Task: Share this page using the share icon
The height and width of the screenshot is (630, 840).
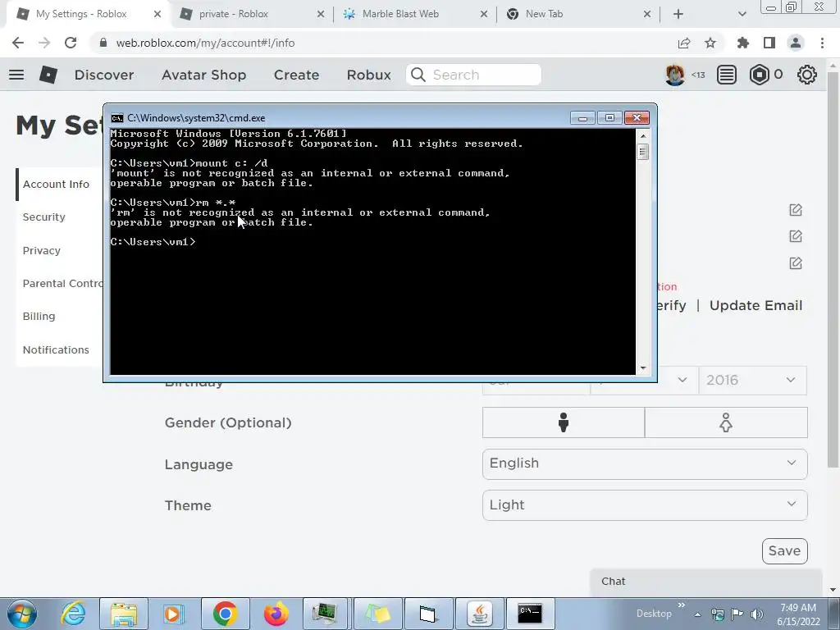Action: (x=684, y=43)
